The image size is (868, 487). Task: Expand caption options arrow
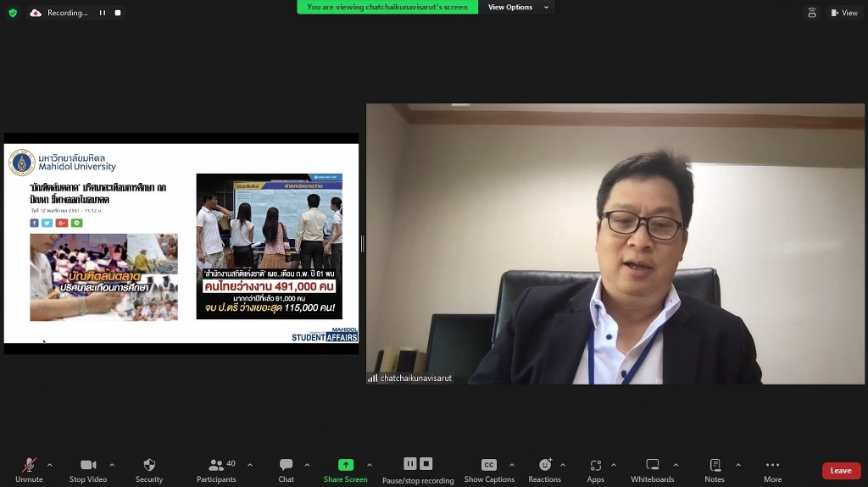511,465
